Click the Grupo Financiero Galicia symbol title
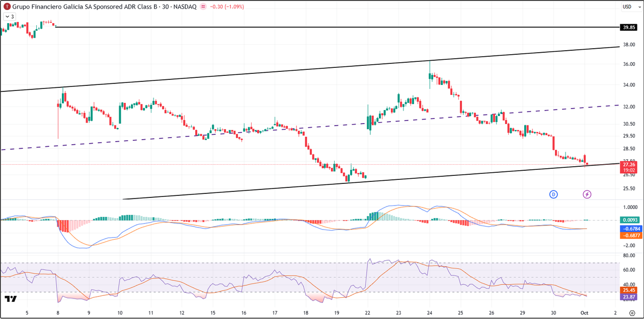Image resolution: width=644 pixels, height=319 pixels. (105, 7)
